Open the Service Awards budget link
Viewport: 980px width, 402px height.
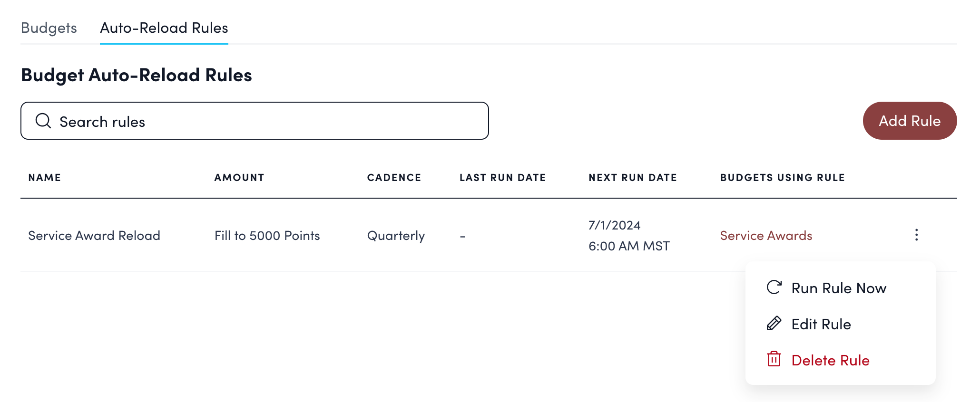[x=766, y=236]
